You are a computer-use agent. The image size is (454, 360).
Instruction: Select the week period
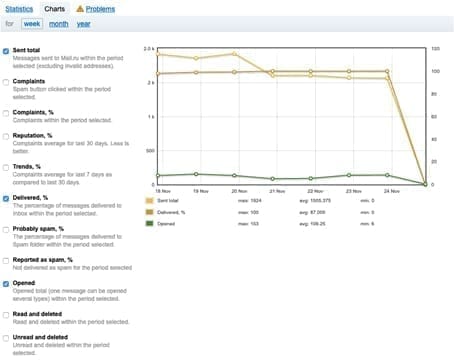pyautogui.click(x=32, y=24)
